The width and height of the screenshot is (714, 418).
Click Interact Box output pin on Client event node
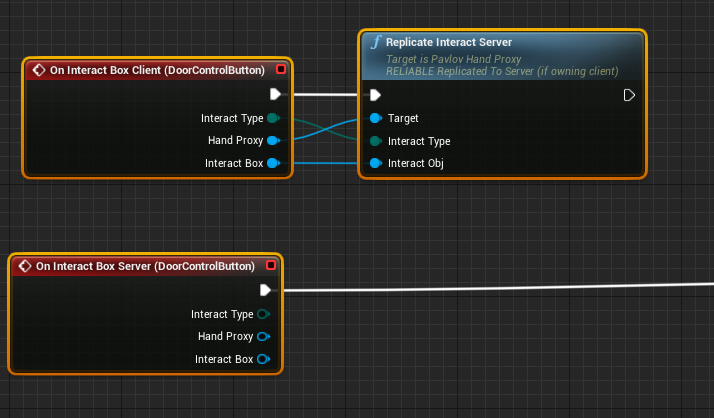274,163
